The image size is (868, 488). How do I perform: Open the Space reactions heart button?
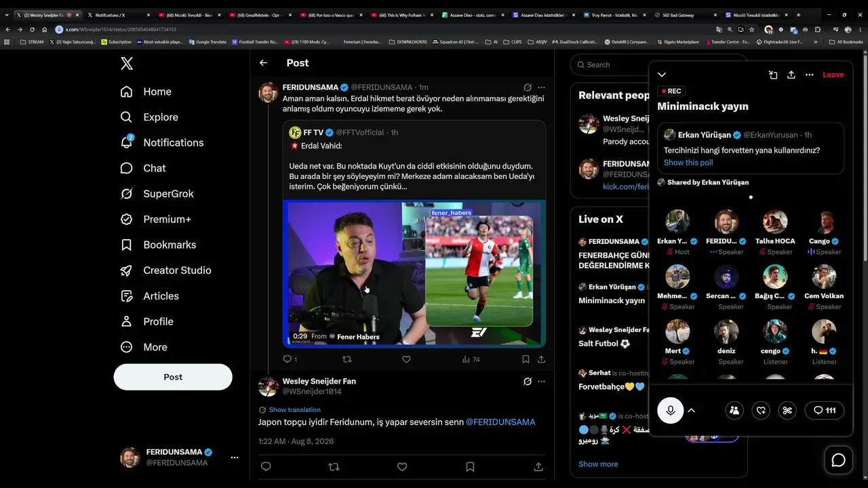click(x=761, y=410)
